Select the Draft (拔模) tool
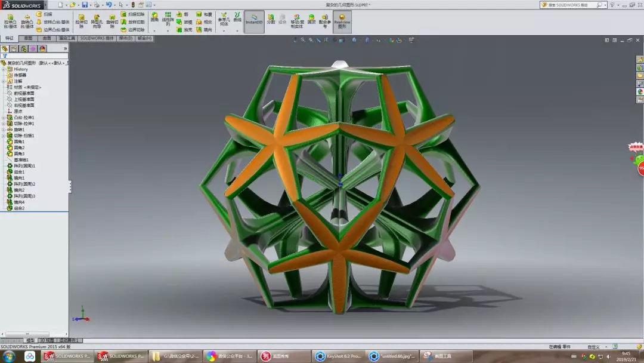Screen dimensions: 644x363 point(184,21)
